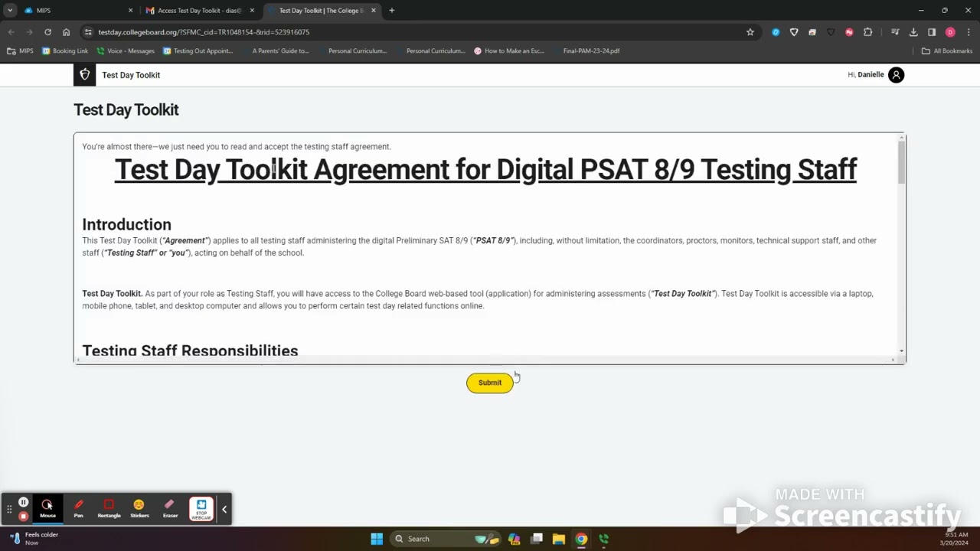The height and width of the screenshot is (551, 980).
Task: Expand the All Bookmarks folder
Action: click(947, 51)
